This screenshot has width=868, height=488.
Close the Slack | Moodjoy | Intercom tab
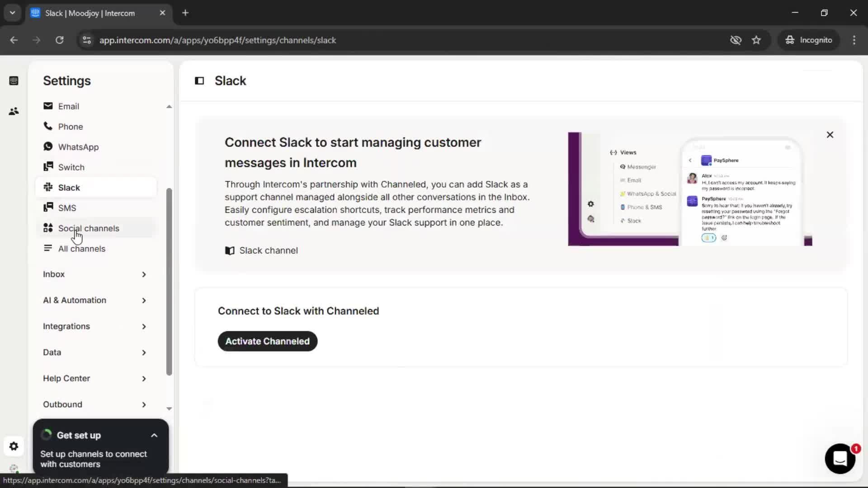click(162, 13)
